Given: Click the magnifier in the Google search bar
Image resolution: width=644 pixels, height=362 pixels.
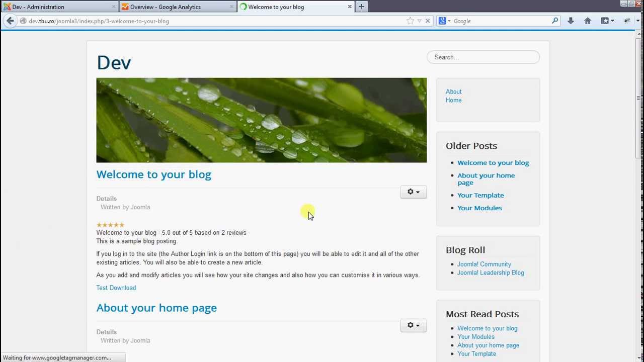Looking at the screenshot, I should pyautogui.click(x=555, y=21).
